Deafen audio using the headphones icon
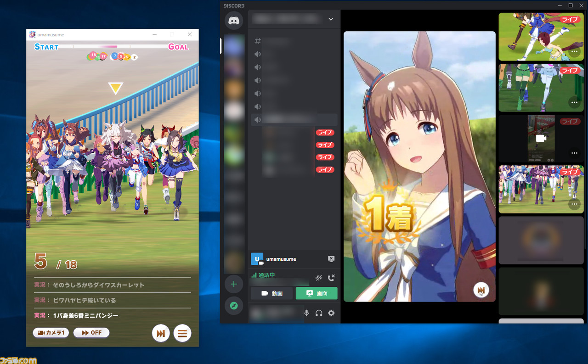 tap(319, 313)
